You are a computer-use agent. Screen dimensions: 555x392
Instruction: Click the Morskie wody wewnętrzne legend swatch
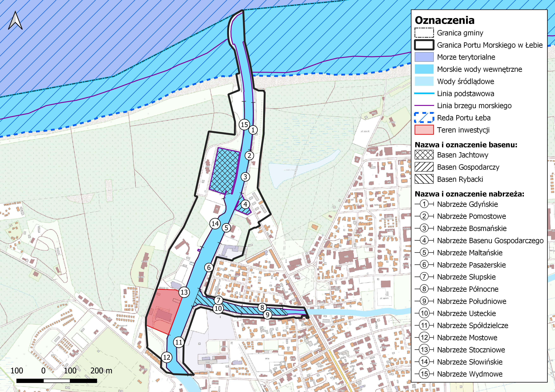(x=424, y=69)
